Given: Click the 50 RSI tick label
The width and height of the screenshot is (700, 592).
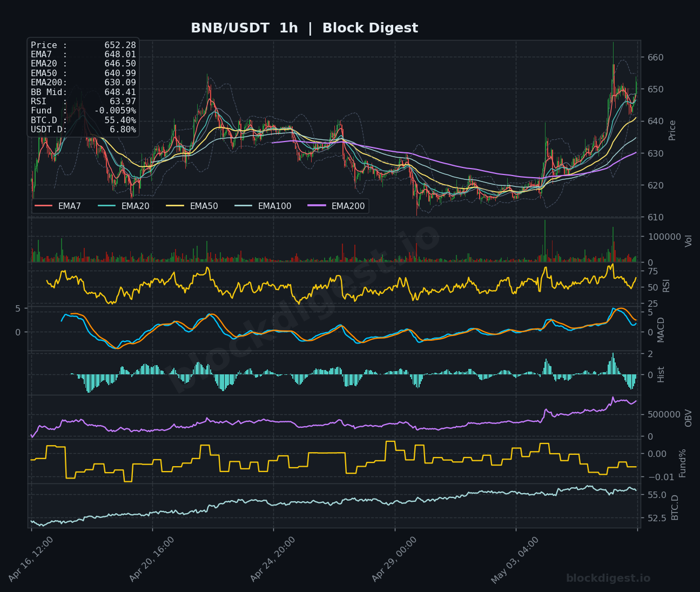Looking at the screenshot, I should coord(652,287).
